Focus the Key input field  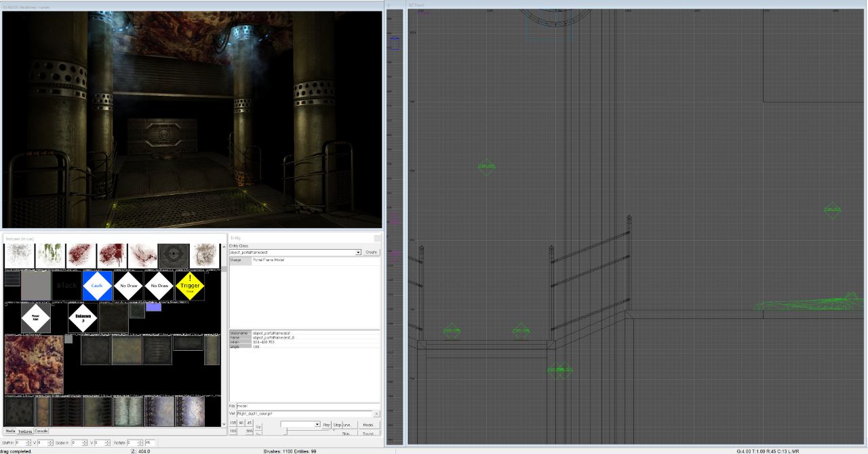click(x=308, y=406)
